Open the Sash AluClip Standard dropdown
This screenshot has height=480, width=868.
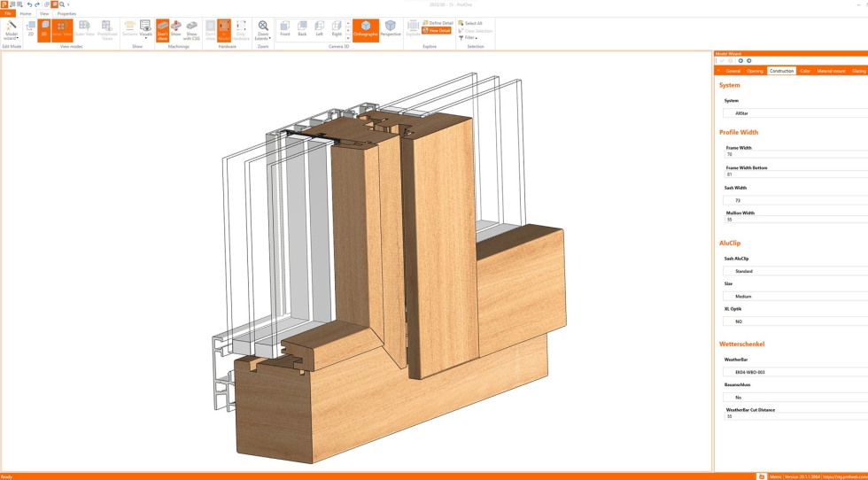(794, 271)
